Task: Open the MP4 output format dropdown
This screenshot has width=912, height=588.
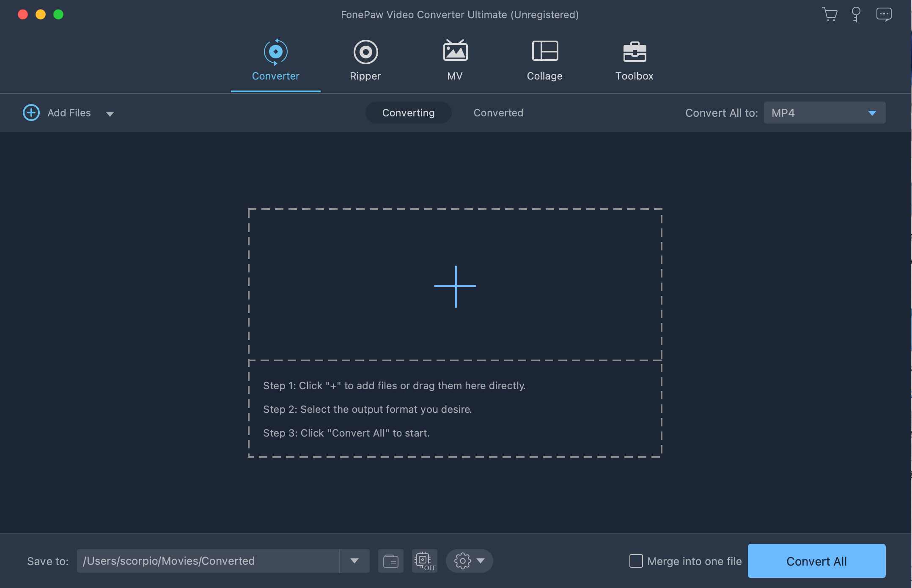Action: [824, 113]
